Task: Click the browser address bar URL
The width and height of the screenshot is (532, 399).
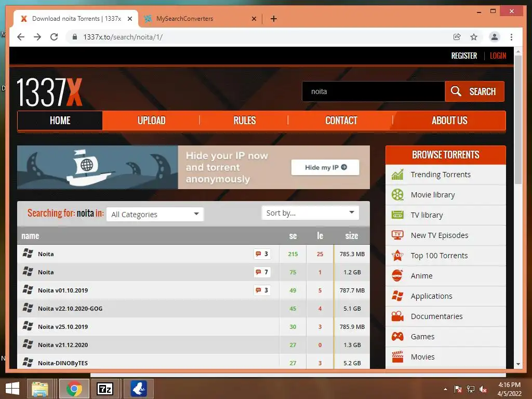Action: 123,37
